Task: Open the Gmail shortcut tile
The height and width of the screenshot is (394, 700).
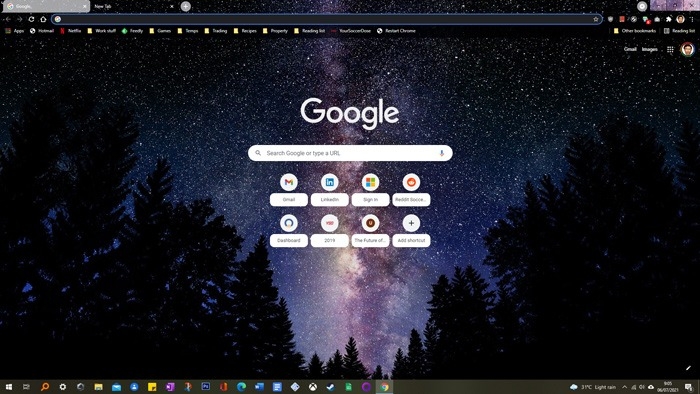Action: (x=289, y=190)
